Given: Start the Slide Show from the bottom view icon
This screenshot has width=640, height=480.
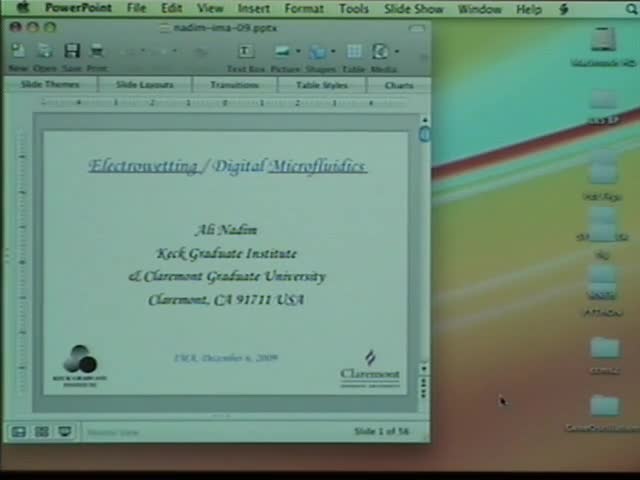Looking at the screenshot, I should [64, 432].
